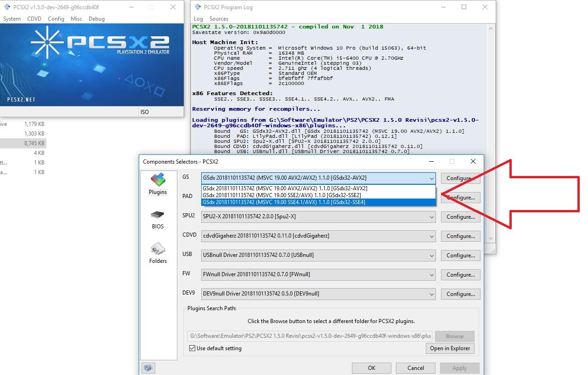Open Debug menu in PCSX2 window
588x375 pixels.
(x=96, y=19)
